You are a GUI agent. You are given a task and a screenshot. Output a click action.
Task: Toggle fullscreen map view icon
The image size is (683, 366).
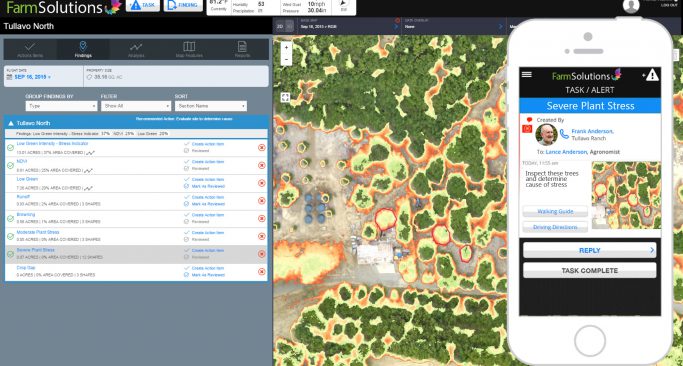coord(285,98)
